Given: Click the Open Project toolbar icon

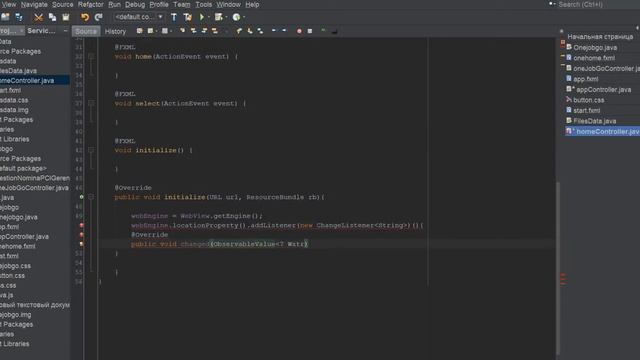Looking at the screenshot, I should click(5, 17).
